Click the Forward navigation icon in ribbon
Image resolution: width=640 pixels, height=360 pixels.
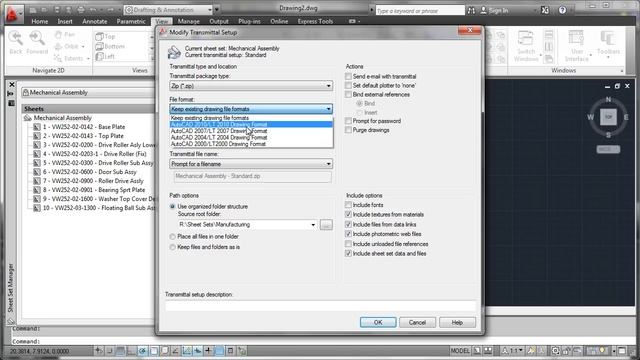[x=37, y=39]
